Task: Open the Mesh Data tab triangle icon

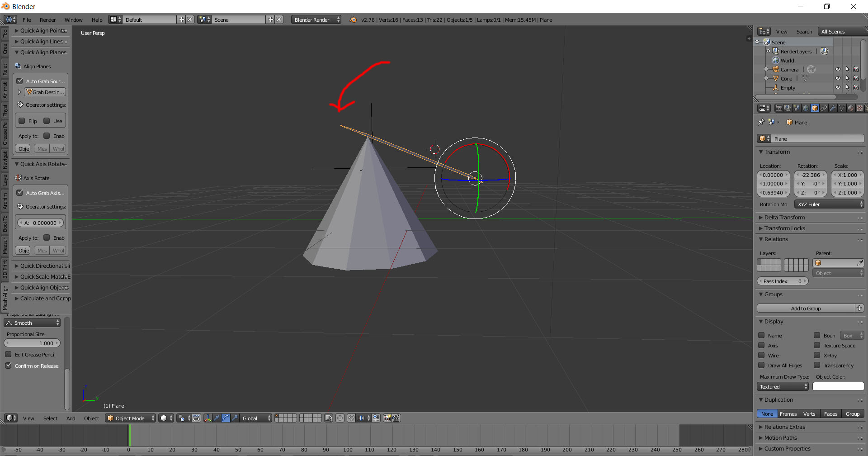Action: click(x=842, y=108)
